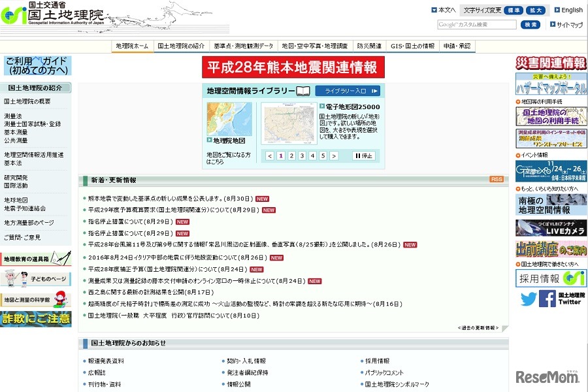Click inside the Google custom search field
This screenshot has height=392, width=588.
click(477, 24)
